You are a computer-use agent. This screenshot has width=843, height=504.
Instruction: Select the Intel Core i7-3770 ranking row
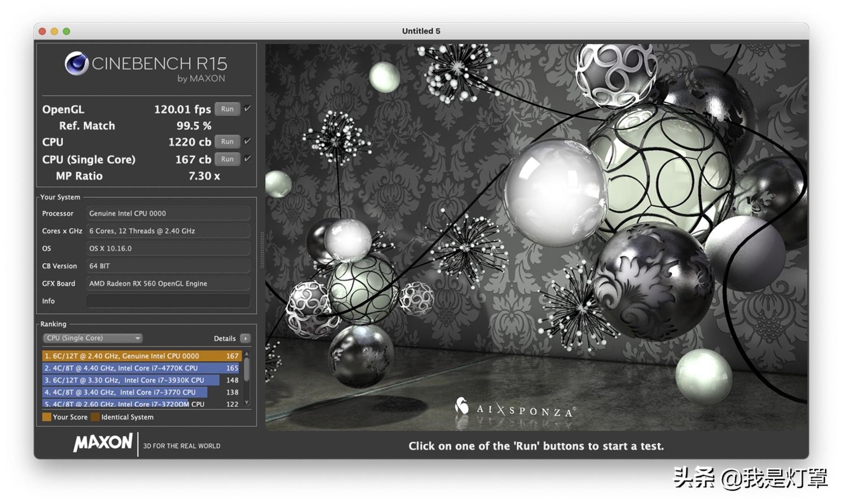click(142, 392)
